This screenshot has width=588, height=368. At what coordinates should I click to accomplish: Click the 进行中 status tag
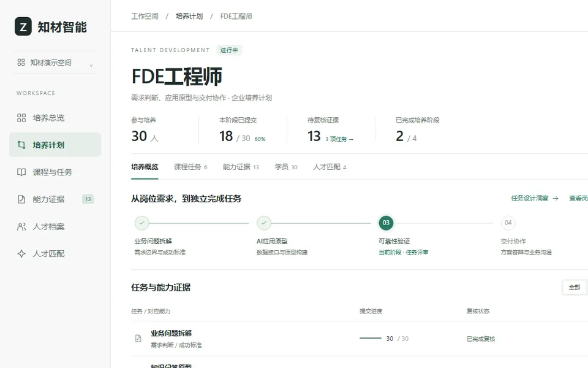[228, 50]
